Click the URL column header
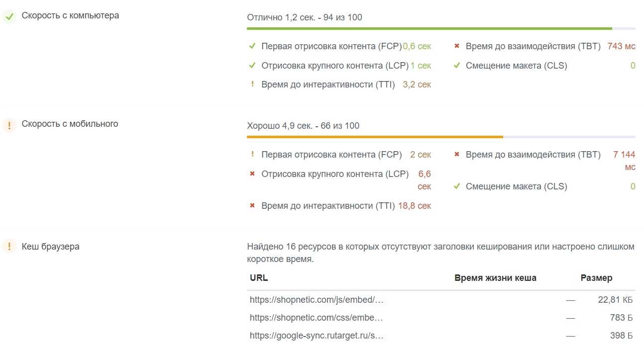Screen dimensions: 644x345 [x=259, y=278]
